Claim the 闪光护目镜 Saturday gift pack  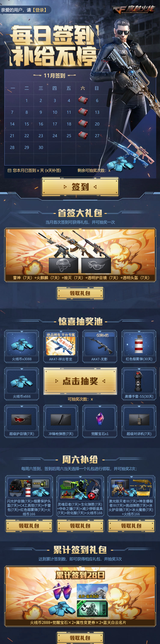pyautogui.click(x=29, y=526)
